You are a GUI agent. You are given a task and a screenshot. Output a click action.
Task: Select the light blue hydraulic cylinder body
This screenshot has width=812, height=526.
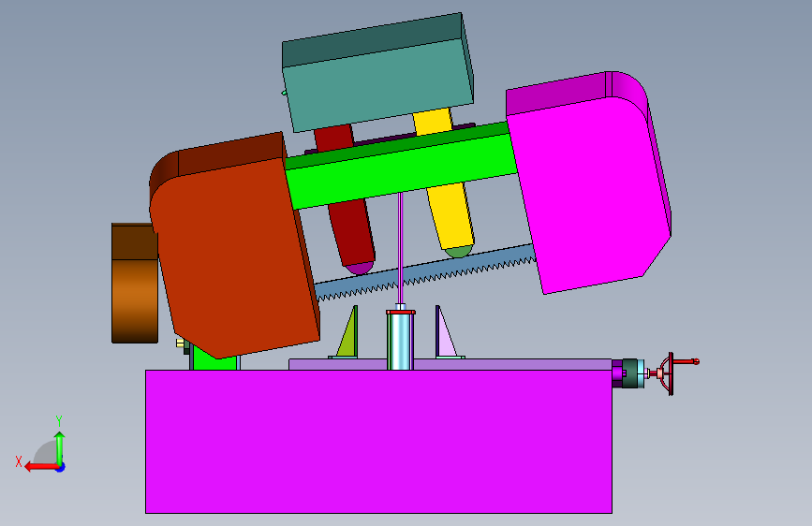[400, 342]
